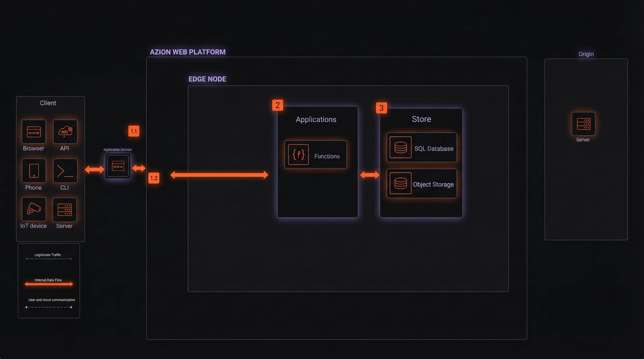Click the Browser www icon in Client panel
This screenshot has width=644, height=359.
coord(34,132)
